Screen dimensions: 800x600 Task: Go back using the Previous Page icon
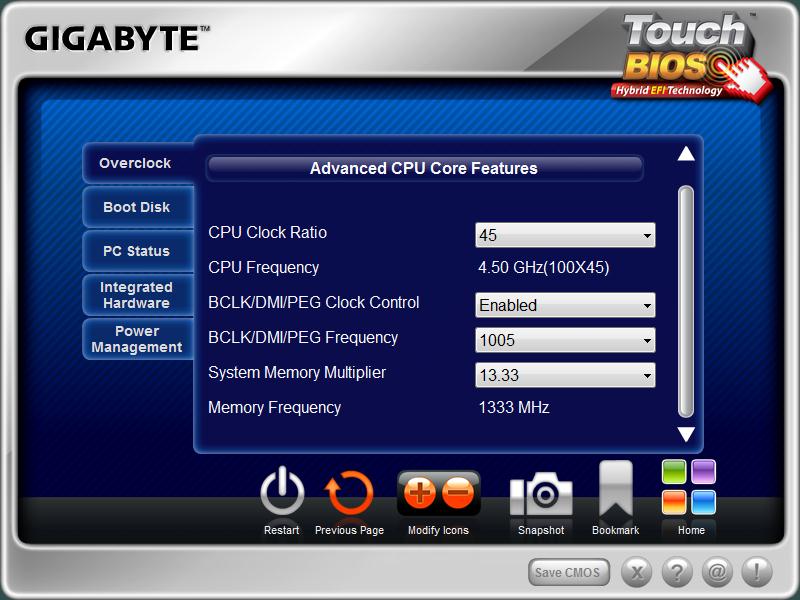point(349,493)
